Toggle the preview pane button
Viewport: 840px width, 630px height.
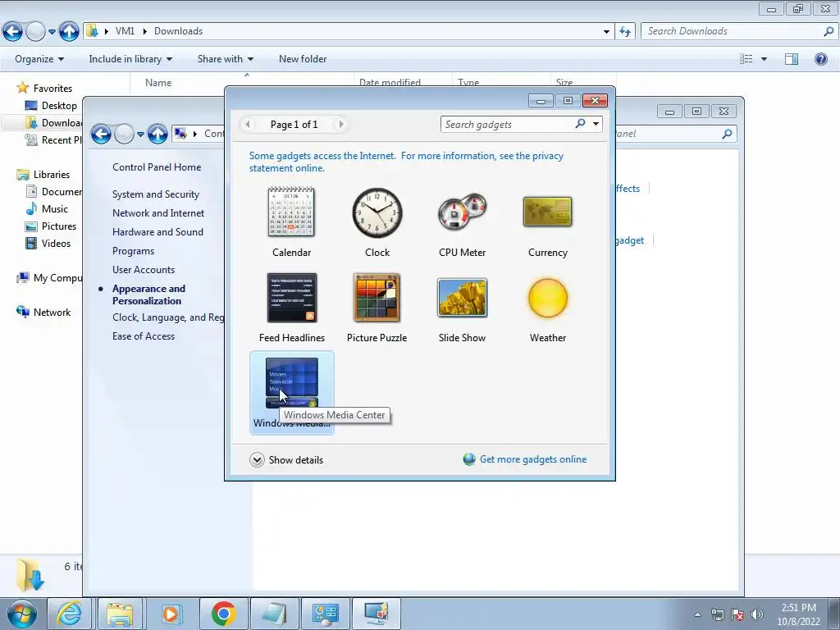[x=792, y=59]
